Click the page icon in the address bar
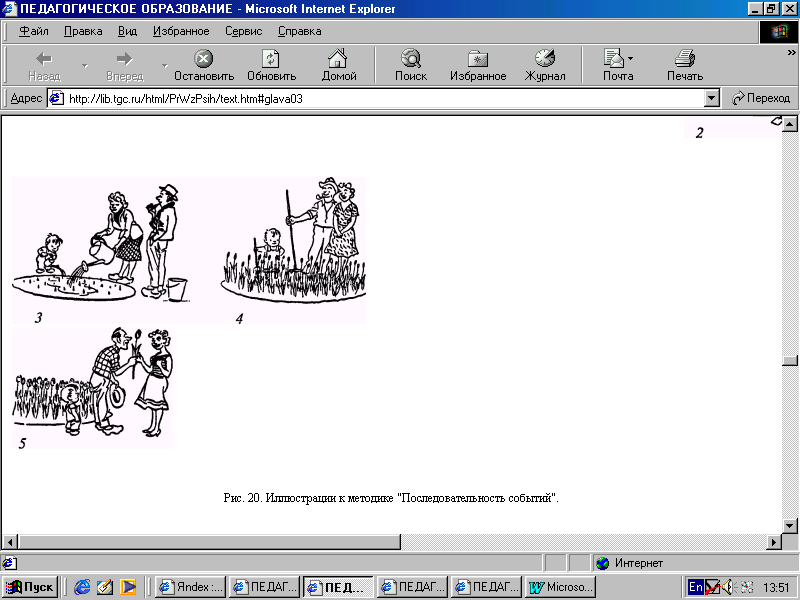This screenshot has width=800, height=600. (x=56, y=98)
